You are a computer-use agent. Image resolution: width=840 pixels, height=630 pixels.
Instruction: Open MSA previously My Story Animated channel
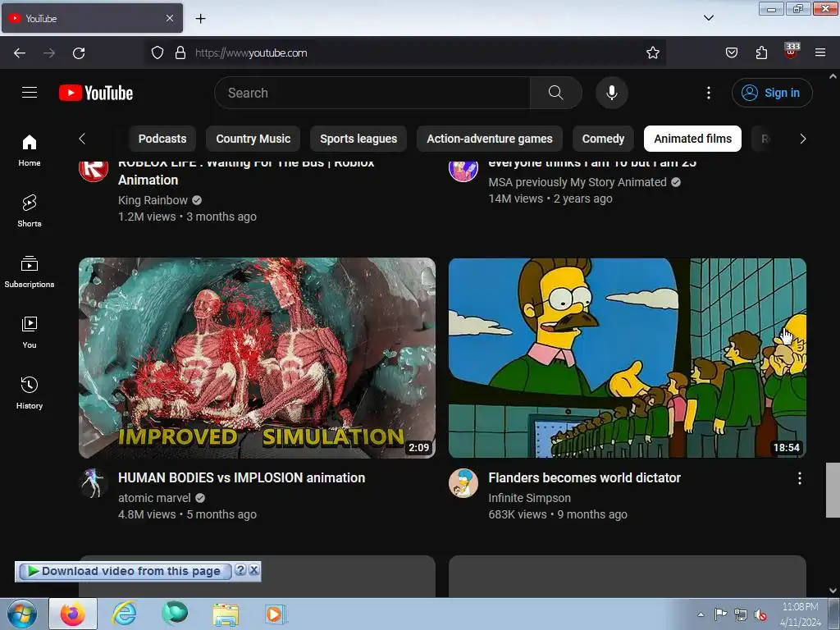coord(577,182)
